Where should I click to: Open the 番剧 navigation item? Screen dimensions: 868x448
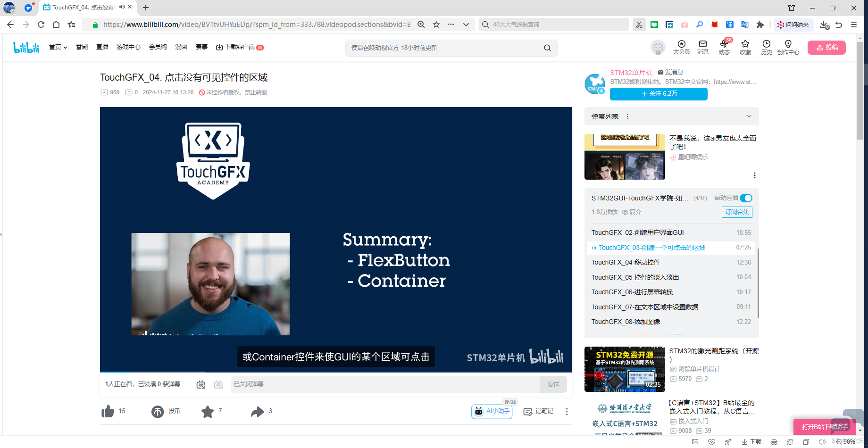point(82,47)
